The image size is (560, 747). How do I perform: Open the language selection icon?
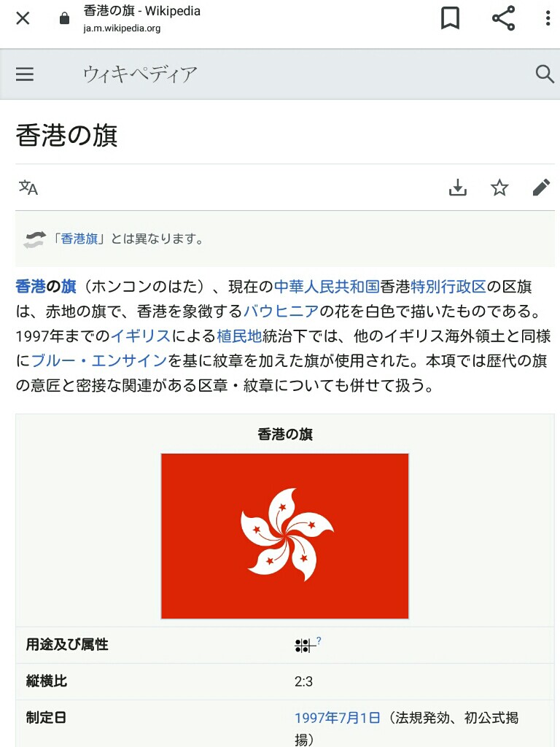pyautogui.click(x=28, y=187)
